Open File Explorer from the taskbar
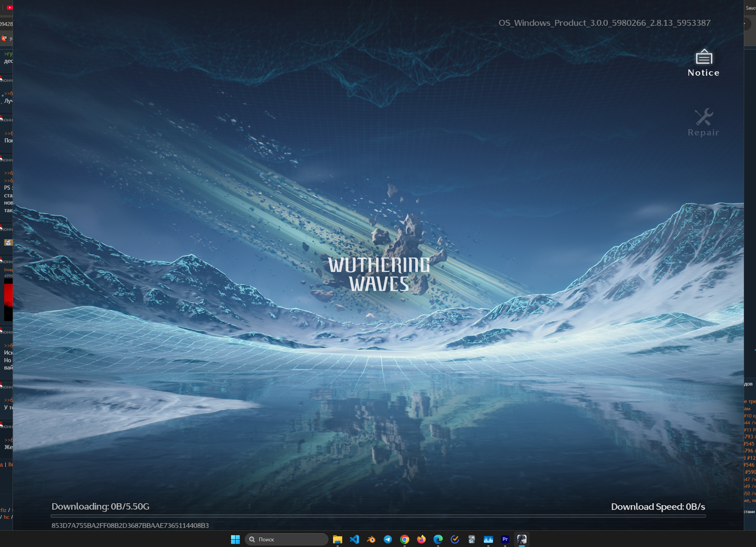This screenshot has width=756, height=547. (x=337, y=539)
